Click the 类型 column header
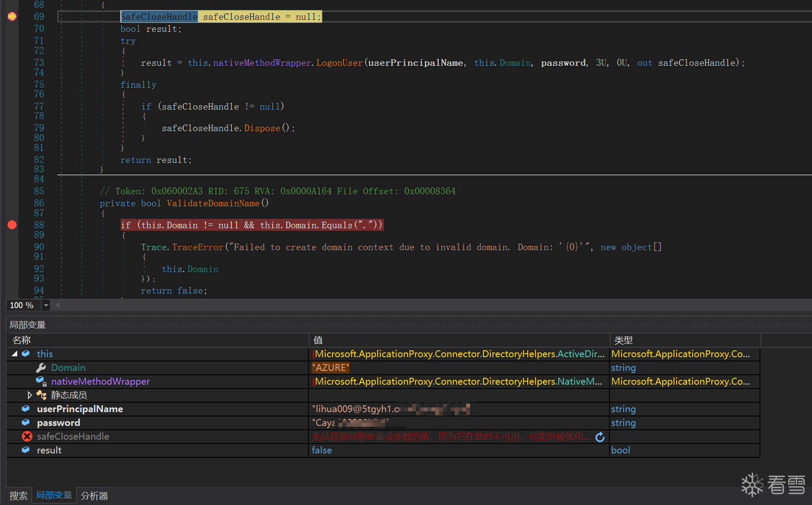Screen dimensions: 812x505 click(x=623, y=340)
